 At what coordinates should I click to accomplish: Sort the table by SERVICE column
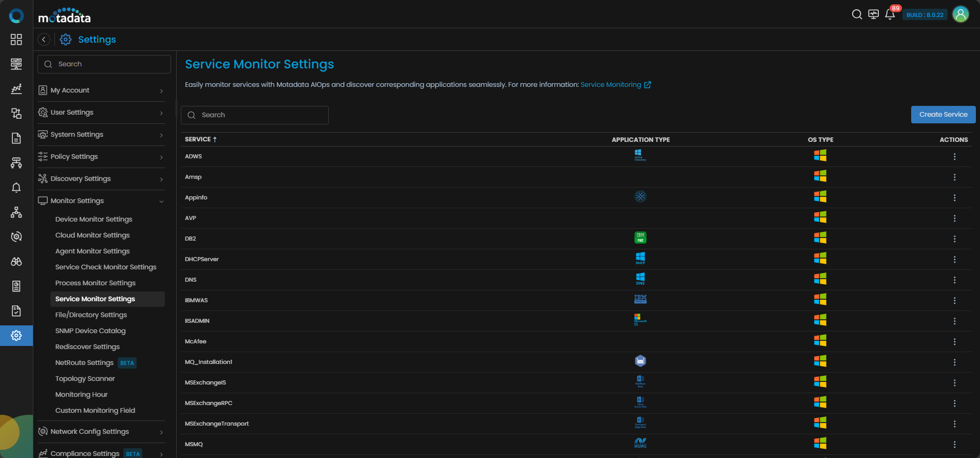pos(201,139)
